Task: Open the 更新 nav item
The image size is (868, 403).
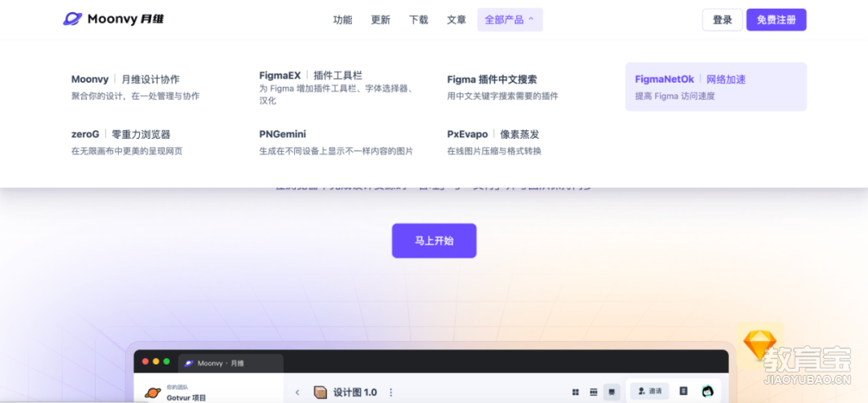Action: point(380,20)
